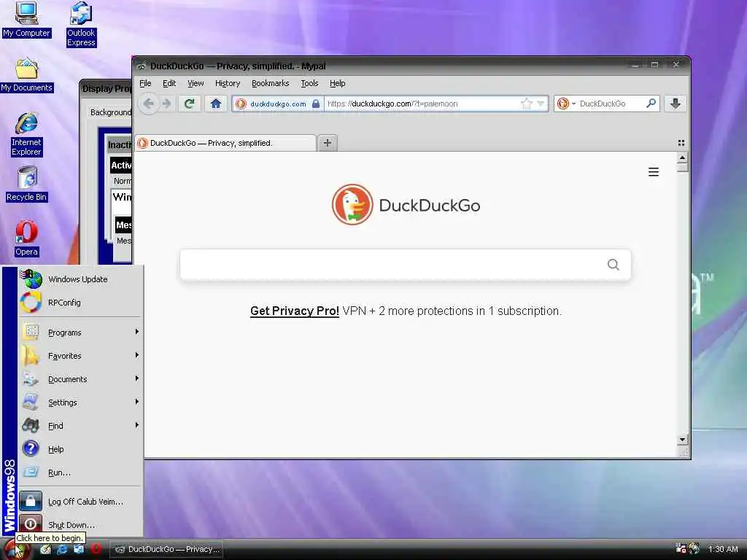
Task: Click the DuckDuckGo taskbar button
Action: click(168, 549)
